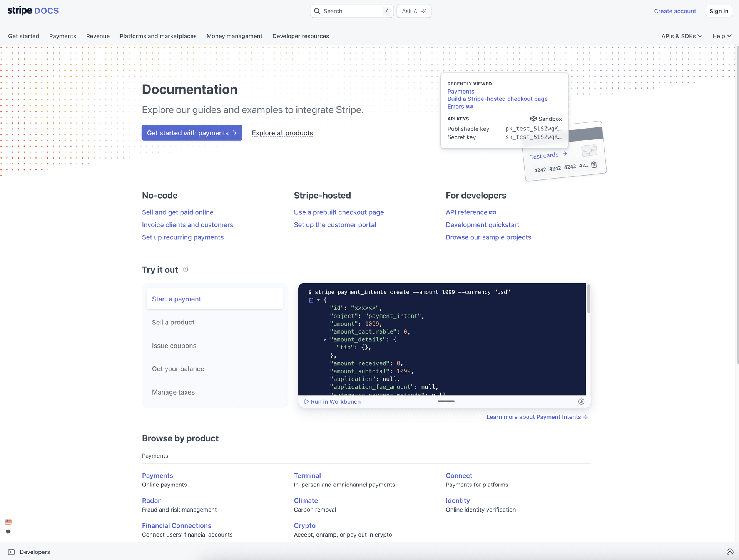
Task: Open the APIs & SDKs dropdown
Action: (682, 36)
